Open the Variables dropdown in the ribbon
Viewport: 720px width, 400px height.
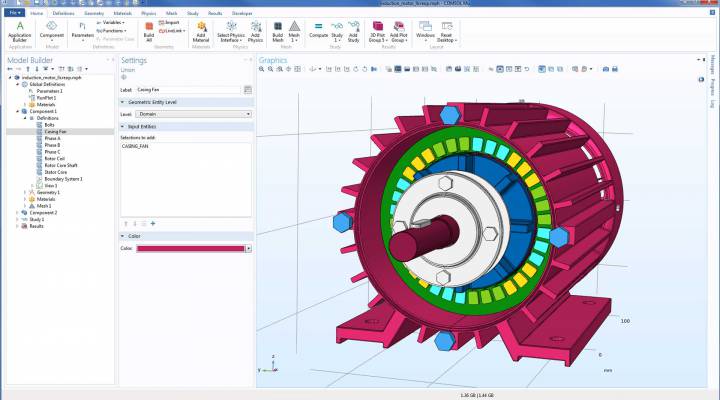(x=112, y=21)
